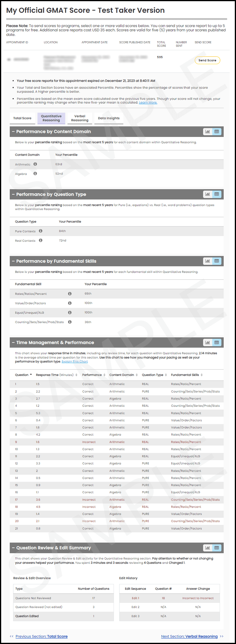Sort table by Content Domain column
This screenshot has height=644, width=236.
[137, 375]
